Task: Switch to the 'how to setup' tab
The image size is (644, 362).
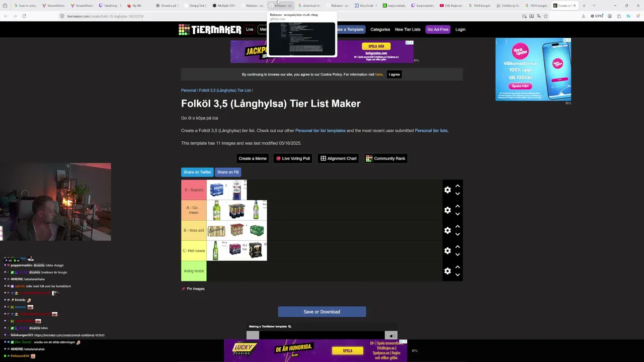Action: click(25, 6)
